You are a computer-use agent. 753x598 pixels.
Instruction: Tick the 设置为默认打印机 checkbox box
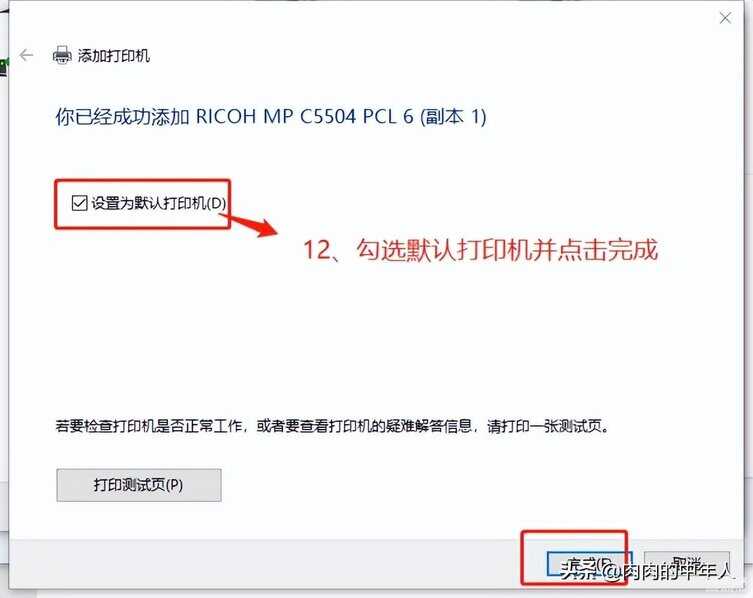(79, 203)
